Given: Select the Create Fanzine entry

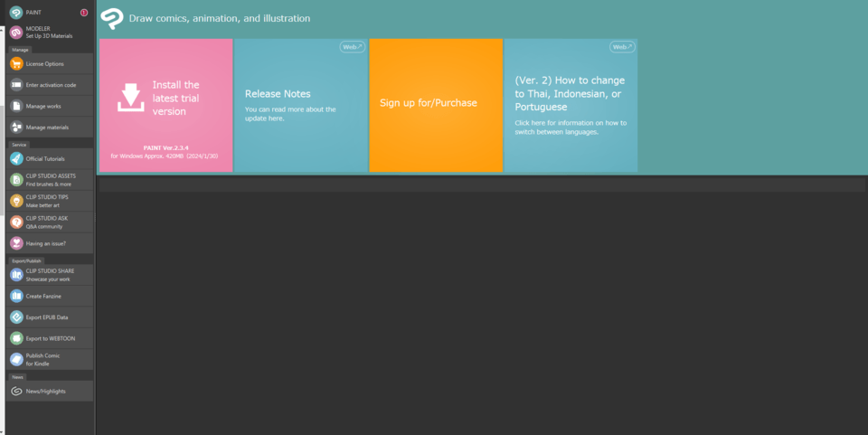Looking at the screenshot, I should pyautogui.click(x=50, y=296).
